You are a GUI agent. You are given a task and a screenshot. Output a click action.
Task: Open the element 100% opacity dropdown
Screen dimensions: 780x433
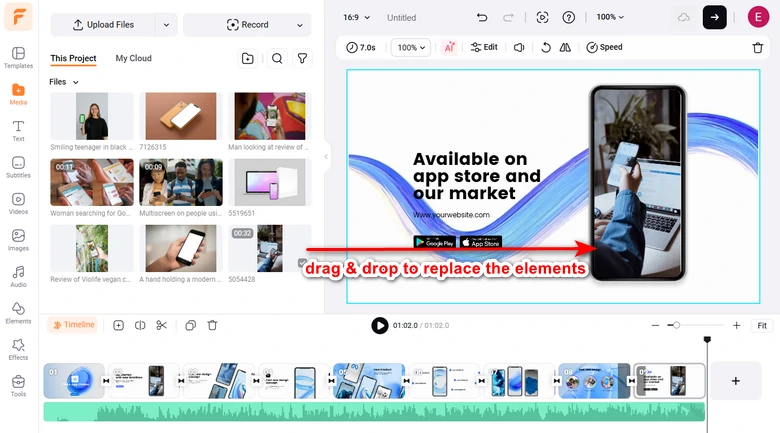(411, 47)
